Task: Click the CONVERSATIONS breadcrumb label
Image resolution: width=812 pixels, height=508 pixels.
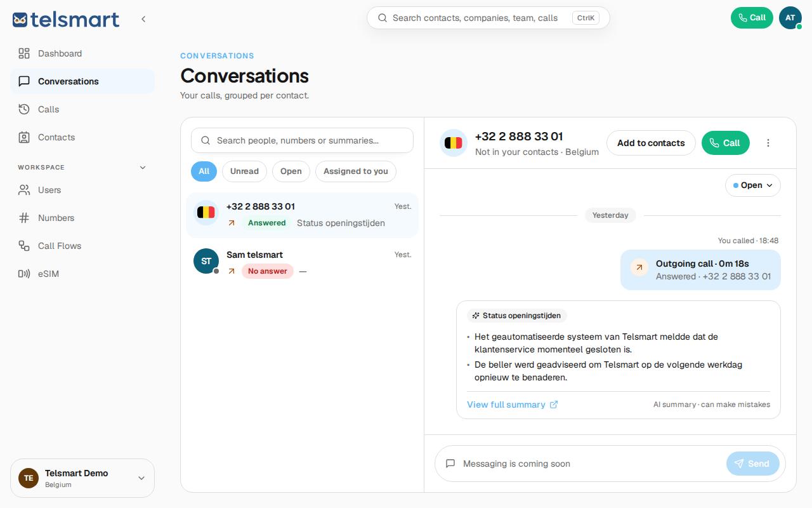Action: pos(217,56)
